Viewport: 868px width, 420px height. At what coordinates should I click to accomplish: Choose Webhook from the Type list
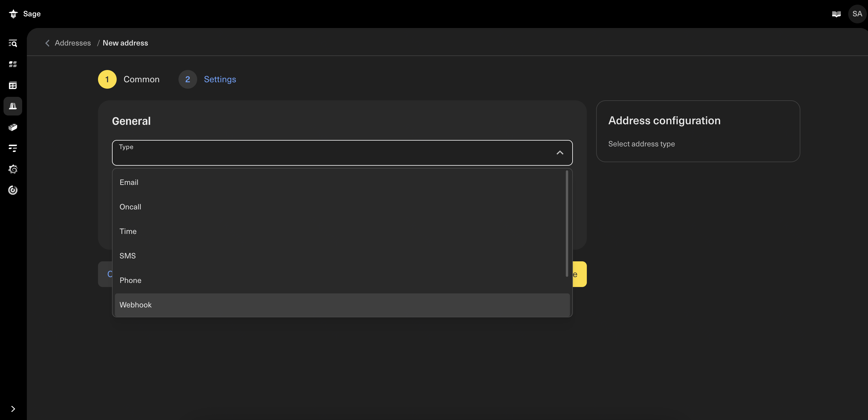(x=342, y=305)
